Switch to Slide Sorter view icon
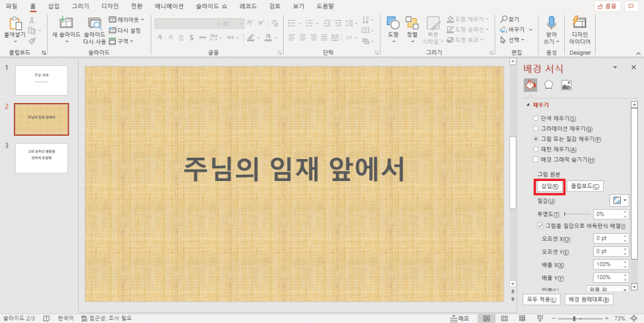Viewport: 644px width, 323px height. [504, 319]
